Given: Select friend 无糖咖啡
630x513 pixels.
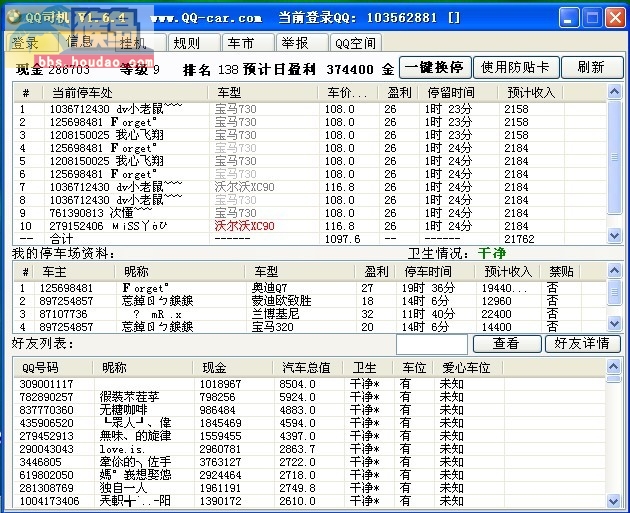Looking at the screenshot, I should point(310,410).
